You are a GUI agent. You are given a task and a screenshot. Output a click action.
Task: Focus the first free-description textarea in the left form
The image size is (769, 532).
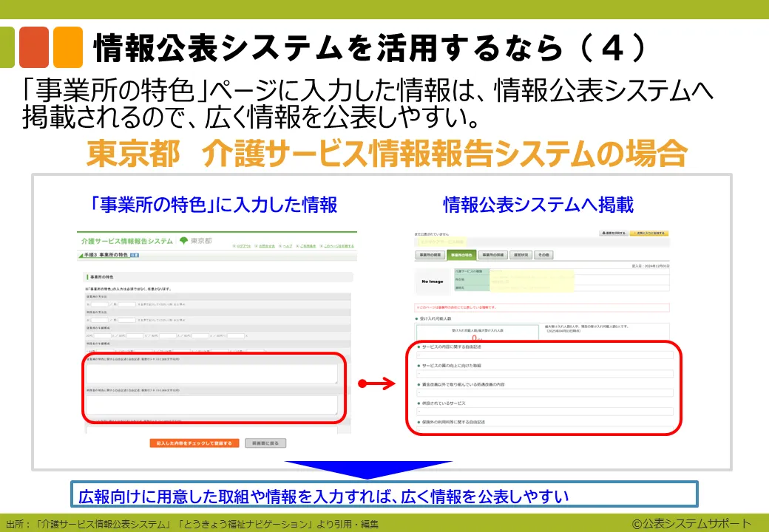coord(211,373)
